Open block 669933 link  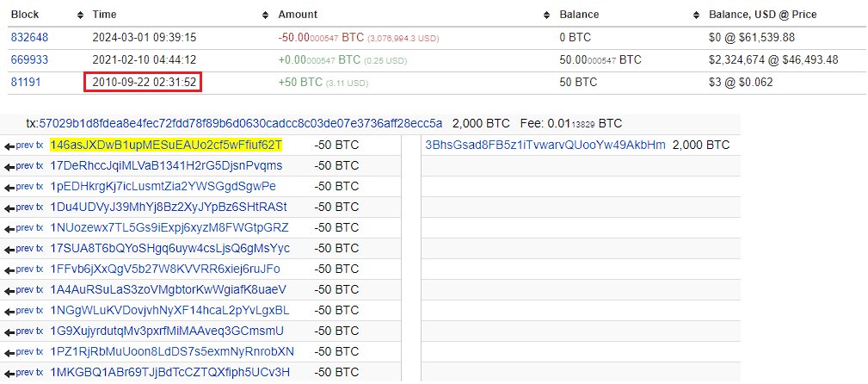tap(29, 60)
